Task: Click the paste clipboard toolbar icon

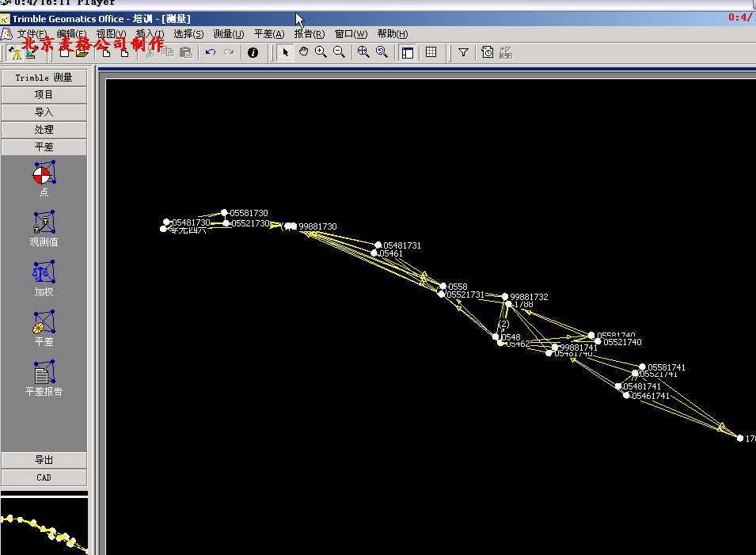Action: click(x=186, y=52)
